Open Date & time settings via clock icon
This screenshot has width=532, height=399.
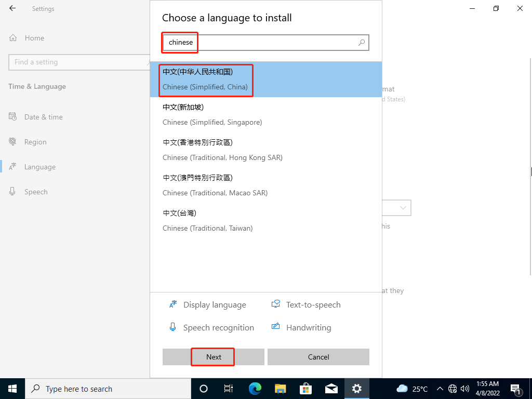[12, 117]
